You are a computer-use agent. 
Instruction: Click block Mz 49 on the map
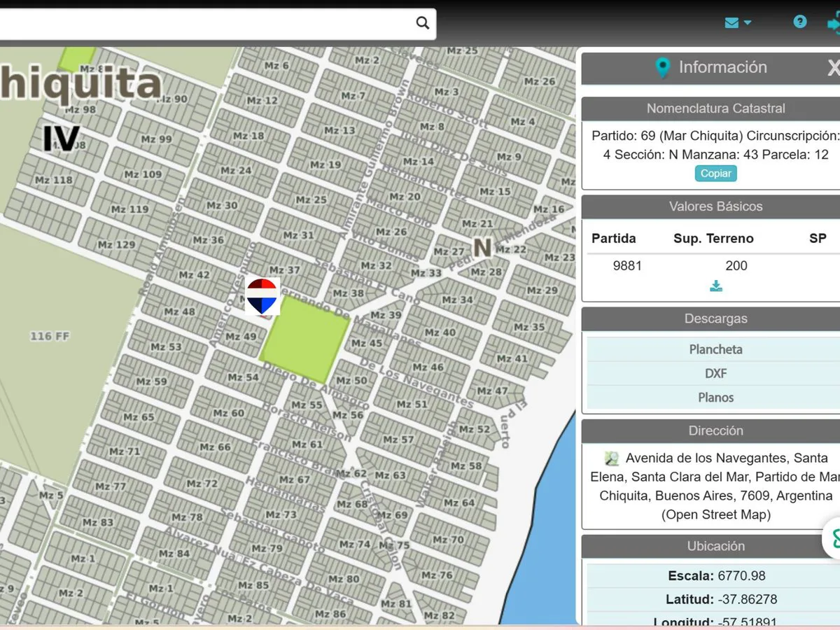point(241,337)
